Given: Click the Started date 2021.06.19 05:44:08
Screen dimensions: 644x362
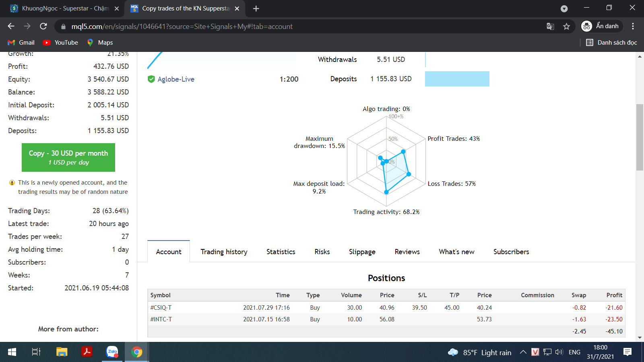Looking at the screenshot, I should point(97,288).
